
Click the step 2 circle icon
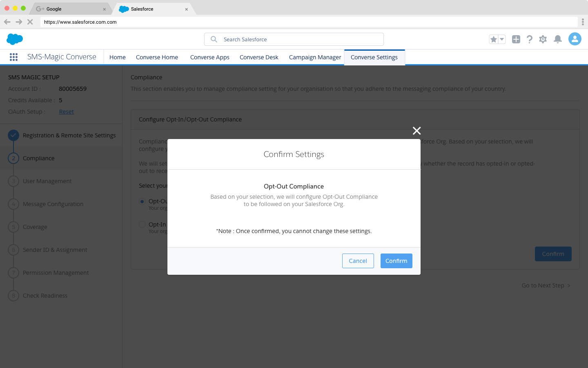[x=13, y=158]
